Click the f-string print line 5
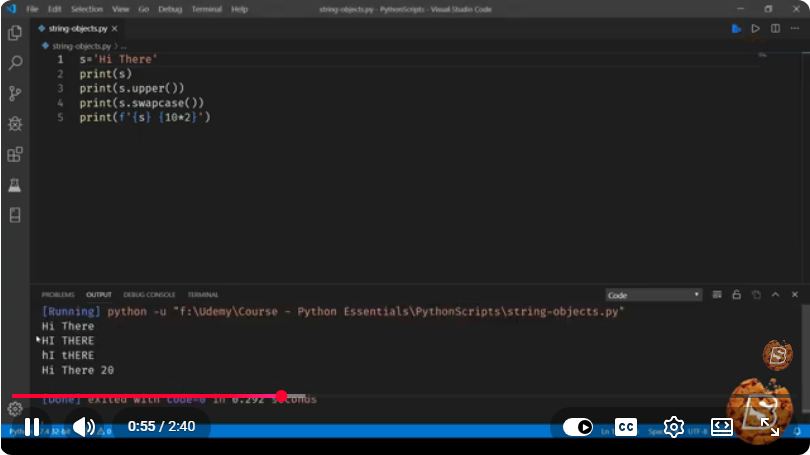 point(145,117)
